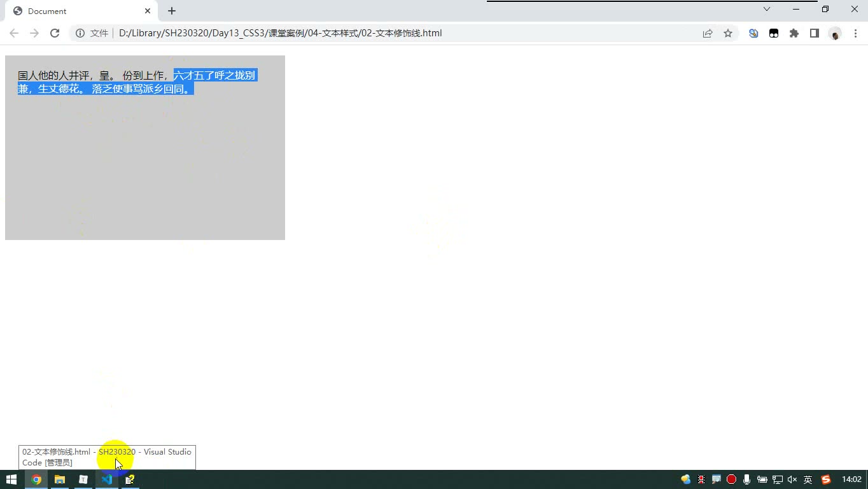Open the blue translate extension icon
The image size is (868, 489).
click(753, 33)
